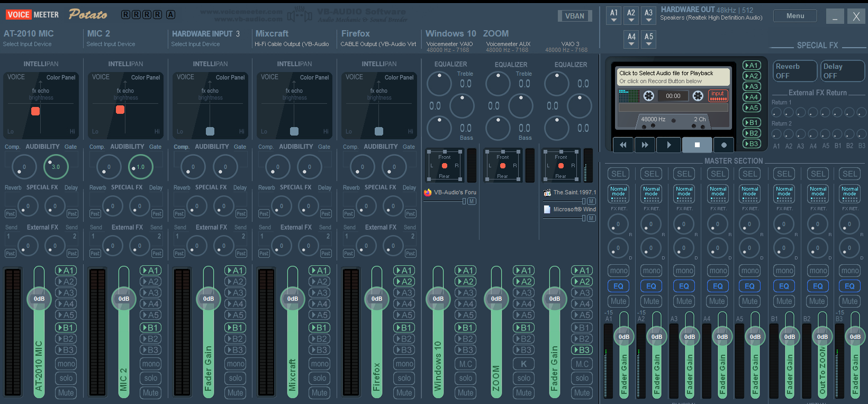
Task: Stop the cassette recorder
Action: tap(697, 145)
